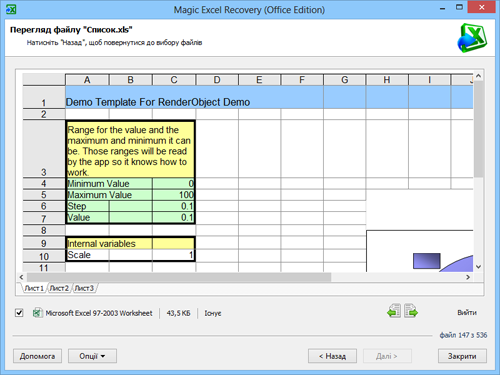Select the Лист1 sheet tab
The image size is (500, 375).
pos(34,288)
